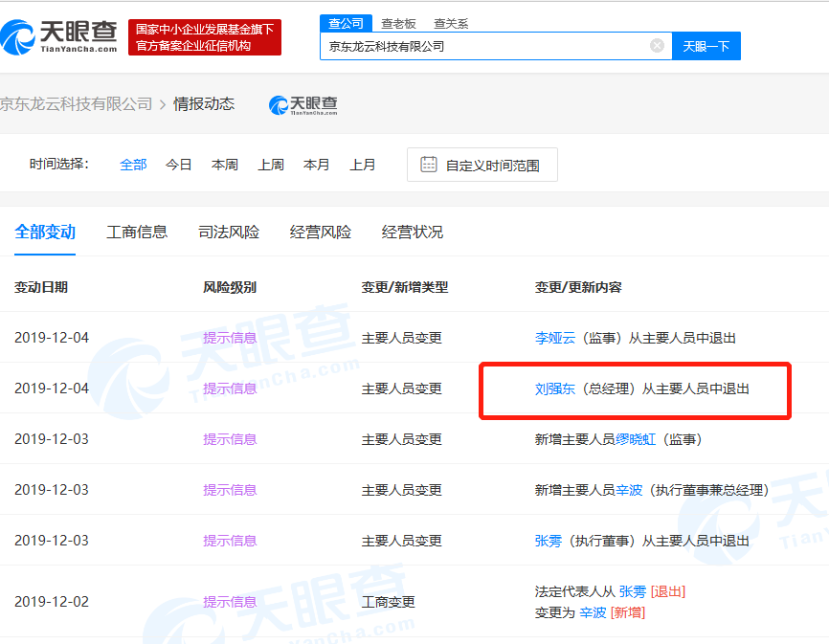Open 张秀 link in the 法定代表人 row
The height and width of the screenshot is (644, 829).
coord(633,591)
